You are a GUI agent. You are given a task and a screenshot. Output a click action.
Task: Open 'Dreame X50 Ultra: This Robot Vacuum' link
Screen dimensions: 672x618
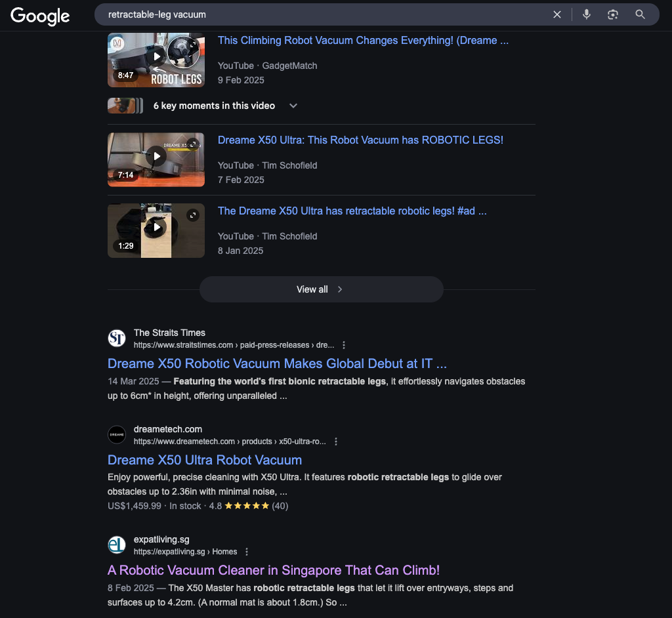click(360, 140)
